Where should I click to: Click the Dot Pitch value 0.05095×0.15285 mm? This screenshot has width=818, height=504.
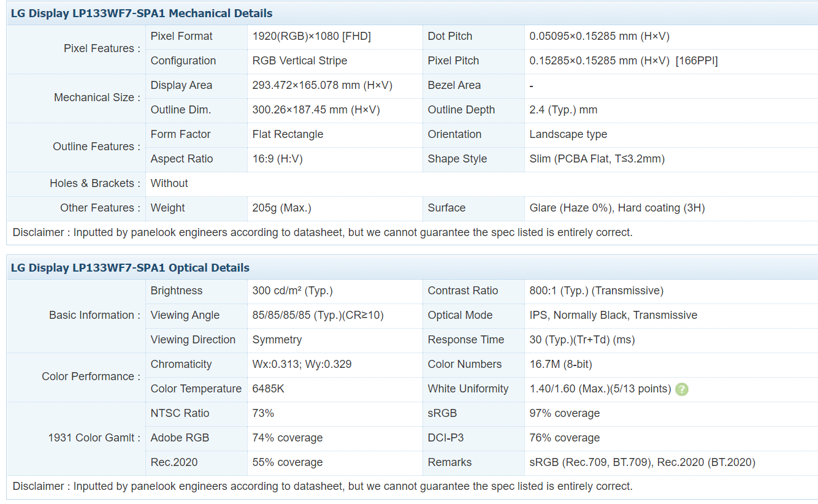tap(599, 36)
